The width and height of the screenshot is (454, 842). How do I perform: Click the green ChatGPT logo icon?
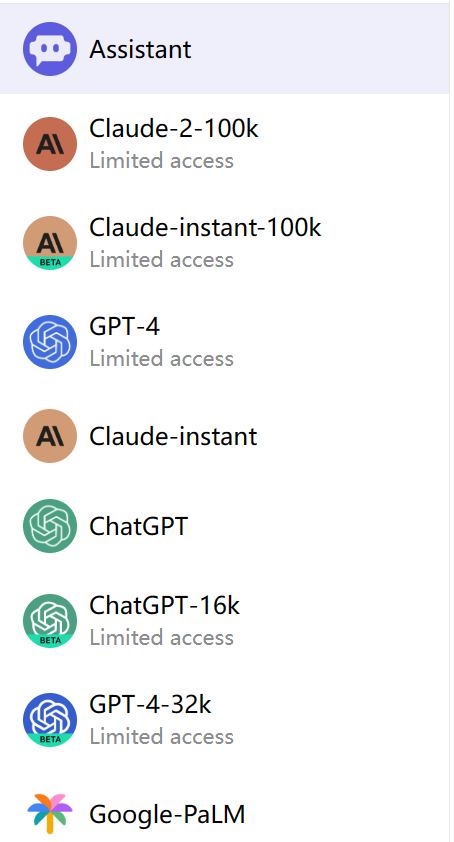[x=50, y=526]
